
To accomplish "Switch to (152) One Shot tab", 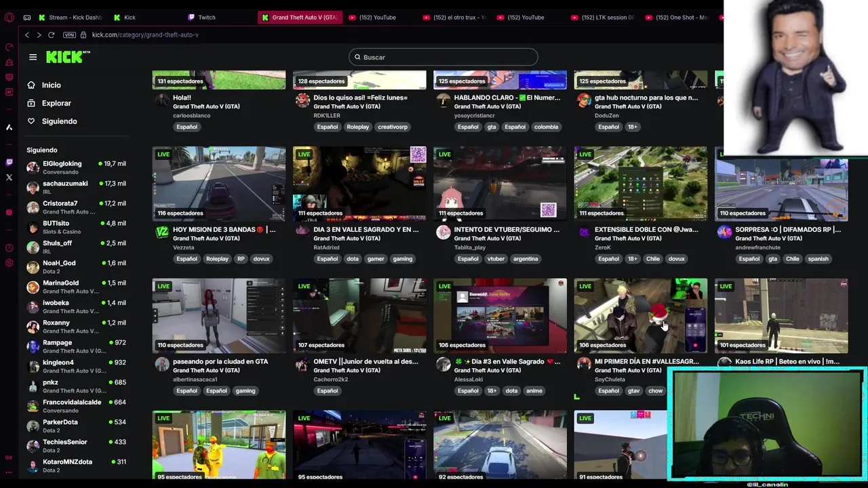I will 677,18.
